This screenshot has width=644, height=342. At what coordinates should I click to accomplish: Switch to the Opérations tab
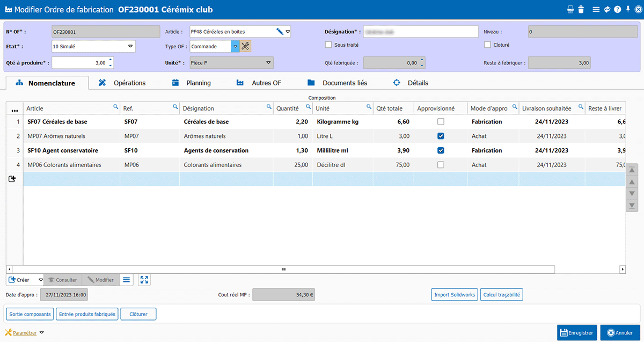click(x=121, y=83)
